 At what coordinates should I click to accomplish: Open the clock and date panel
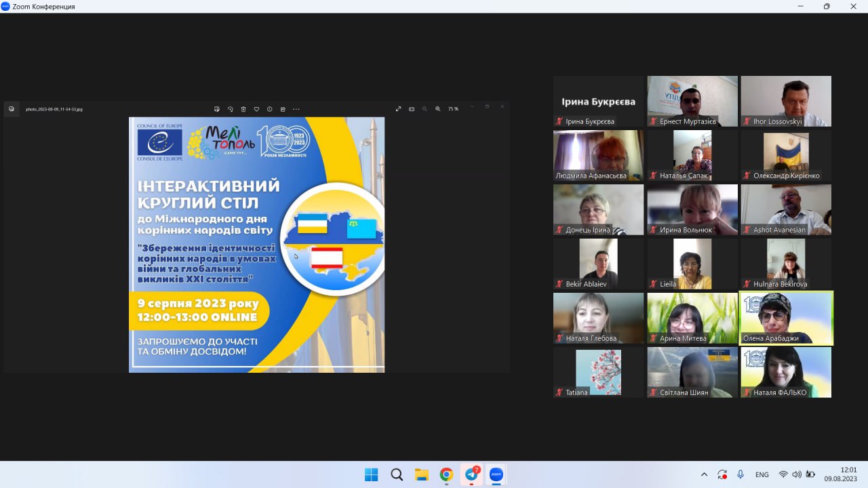click(840, 474)
